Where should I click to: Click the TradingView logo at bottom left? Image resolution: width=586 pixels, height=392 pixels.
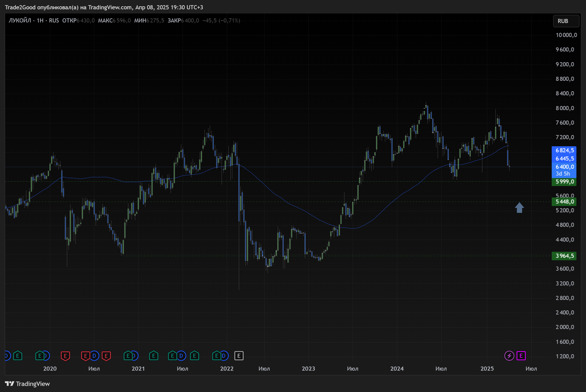(x=27, y=384)
